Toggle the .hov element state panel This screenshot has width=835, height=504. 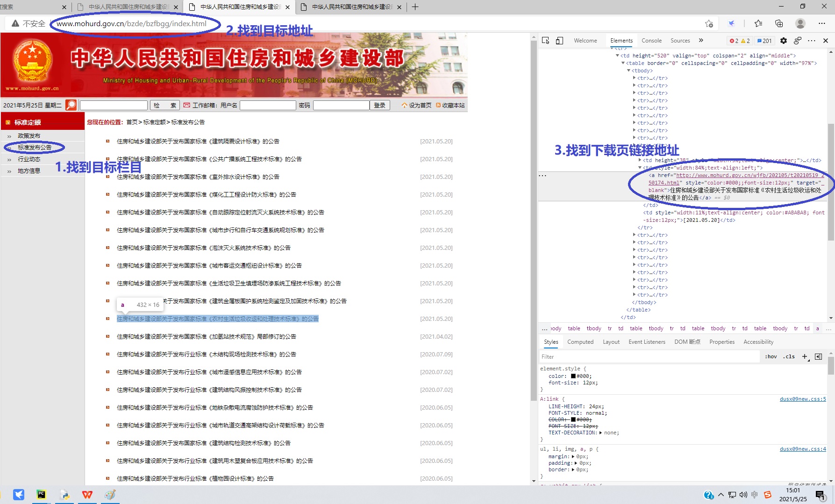771,356
